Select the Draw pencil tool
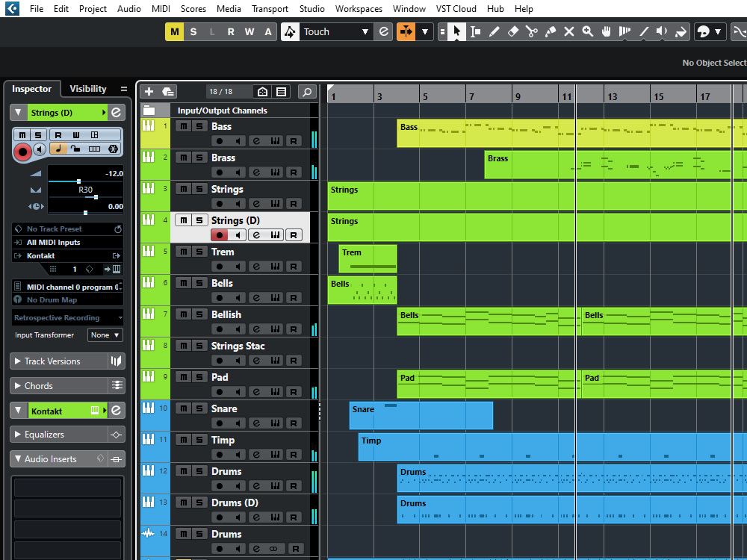747x560 pixels. [x=494, y=31]
